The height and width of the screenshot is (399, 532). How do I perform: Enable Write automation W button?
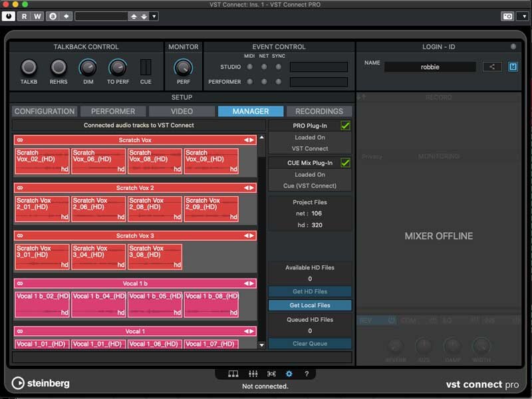(x=37, y=16)
